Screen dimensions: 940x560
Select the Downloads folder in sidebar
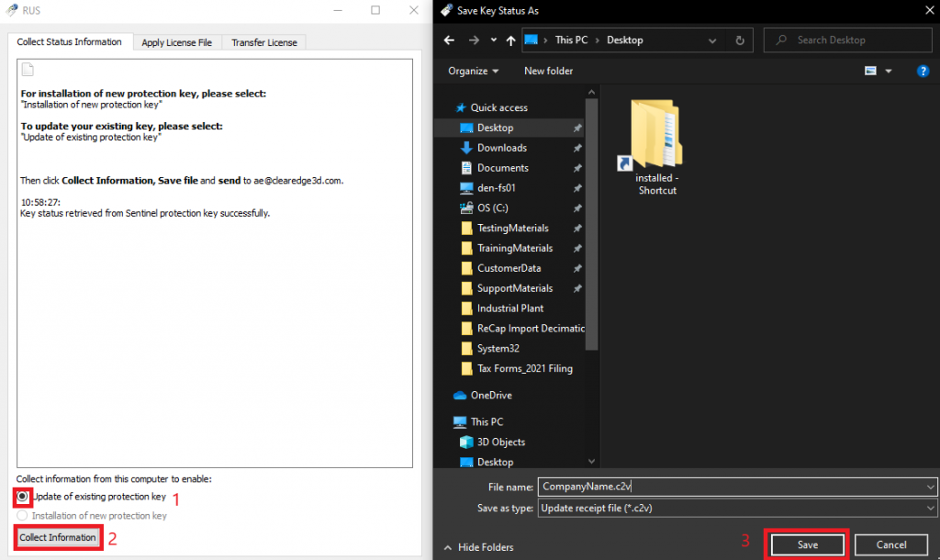(501, 148)
